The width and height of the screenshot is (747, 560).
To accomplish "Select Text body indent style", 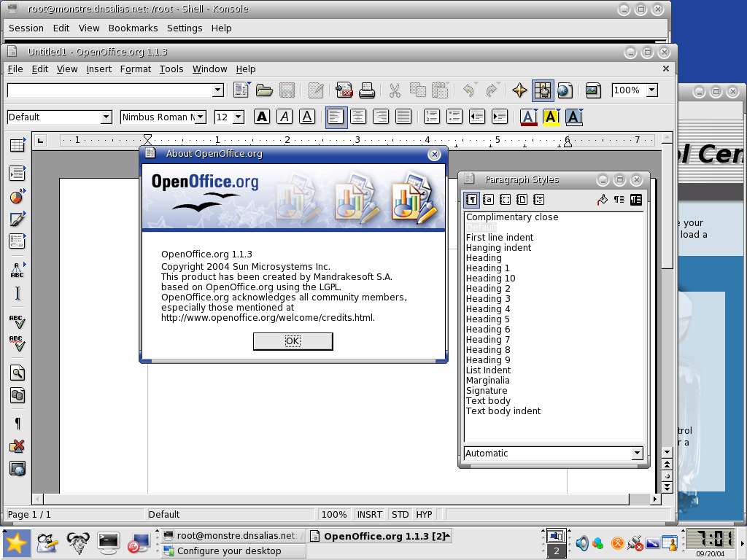I will [x=503, y=411].
